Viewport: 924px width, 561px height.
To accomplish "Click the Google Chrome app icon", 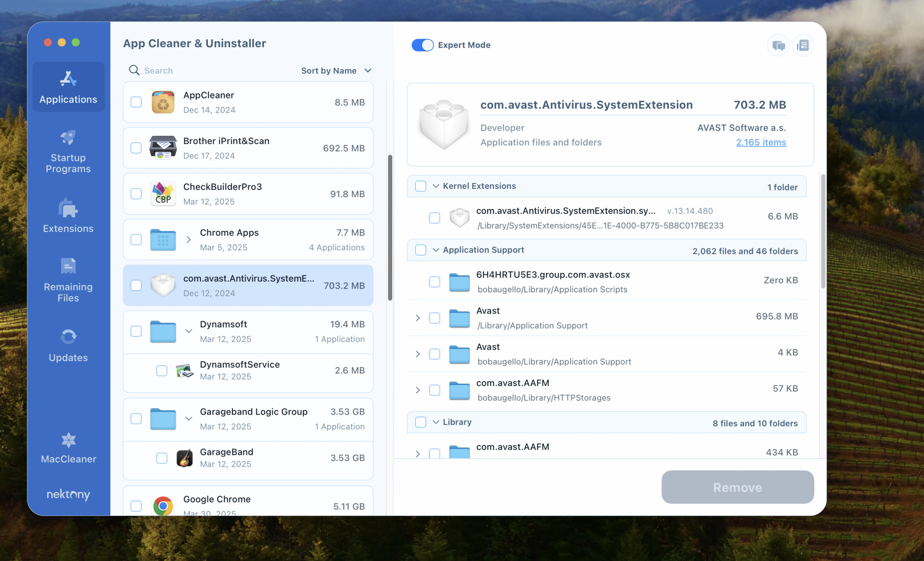I will coord(163,506).
